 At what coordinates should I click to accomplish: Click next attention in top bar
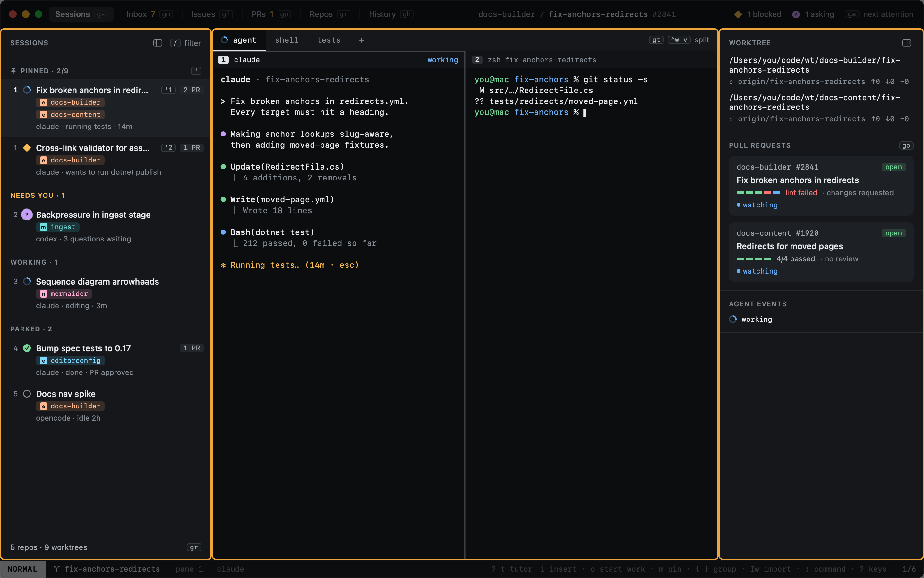pyautogui.click(x=888, y=14)
